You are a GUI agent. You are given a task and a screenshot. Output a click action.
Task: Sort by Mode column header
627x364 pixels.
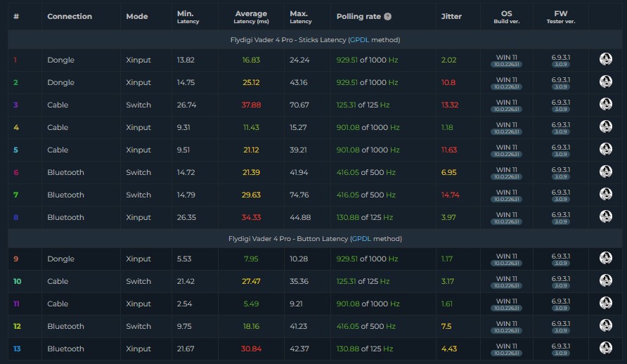click(x=137, y=16)
